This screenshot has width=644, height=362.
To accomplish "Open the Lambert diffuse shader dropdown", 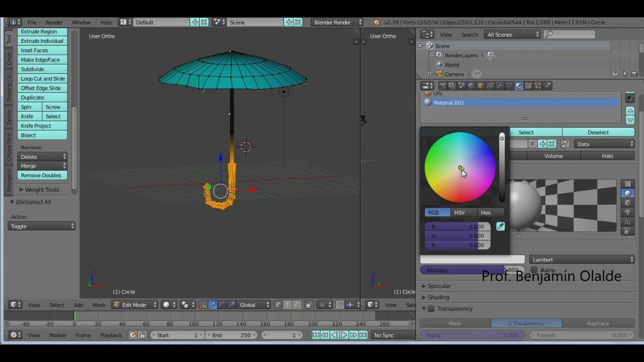I will tap(582, 260).
